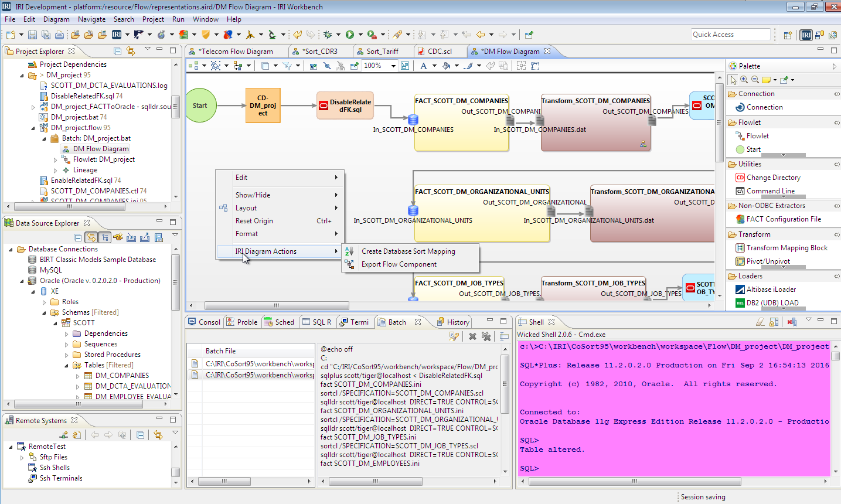Screen dimensions: 841x504
Task: Toggle Link with Editor in Remote Systems
Action: [x=158, y=435]
